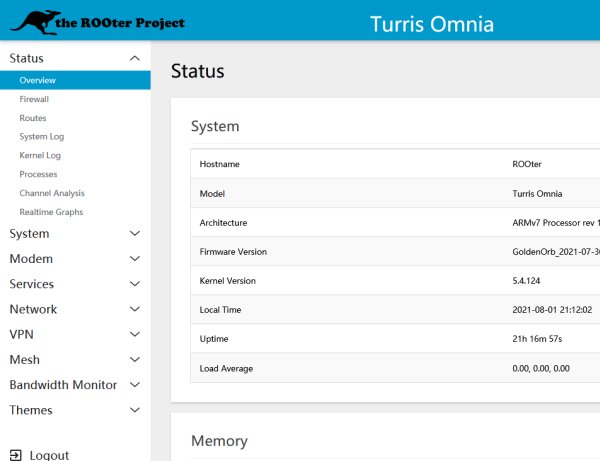Open the Firewall status page
600x461 pixels.
(x=34, y=99)
